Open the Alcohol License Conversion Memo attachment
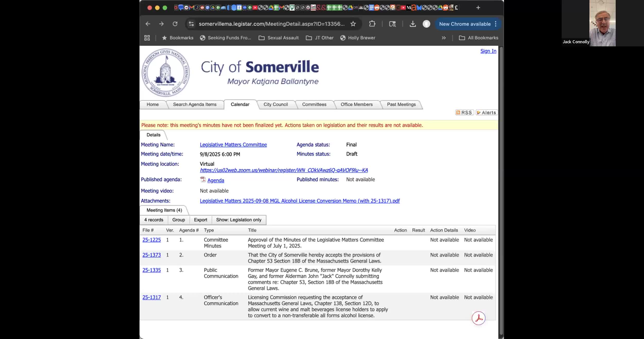Screen dimensions: 644x339 click(300, 201)
